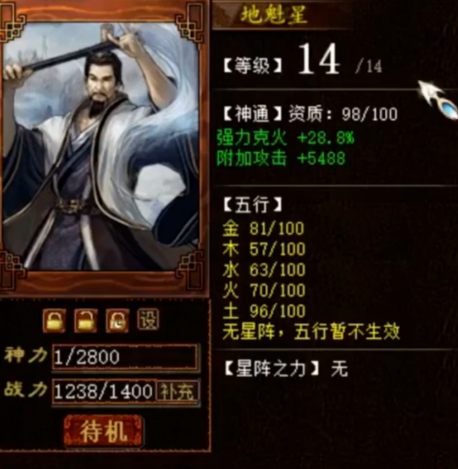Click the 补充 replenish button
458x469 pixels.
177,391
